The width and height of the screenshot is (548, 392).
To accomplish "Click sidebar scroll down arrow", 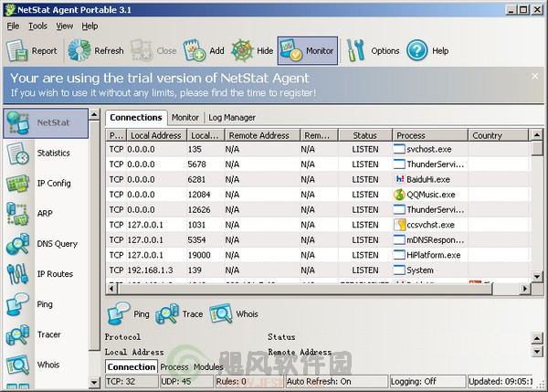I will pos(94,382).
